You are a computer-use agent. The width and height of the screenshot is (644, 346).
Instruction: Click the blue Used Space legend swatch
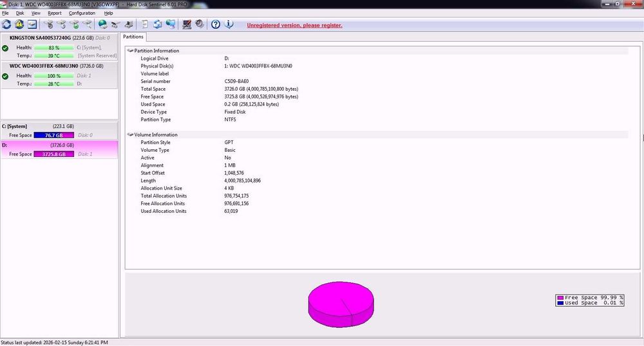[x=560, y=303]
